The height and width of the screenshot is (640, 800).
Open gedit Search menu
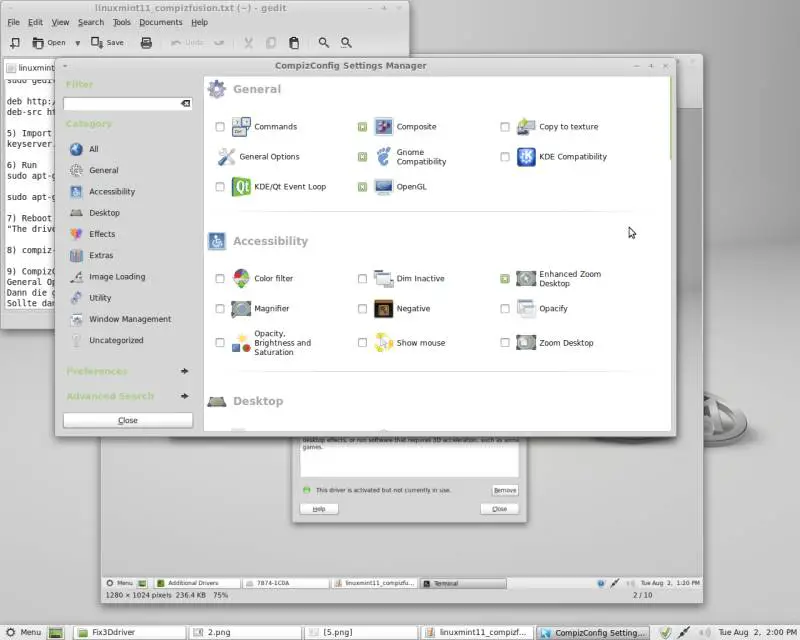(x=91, y=22)
